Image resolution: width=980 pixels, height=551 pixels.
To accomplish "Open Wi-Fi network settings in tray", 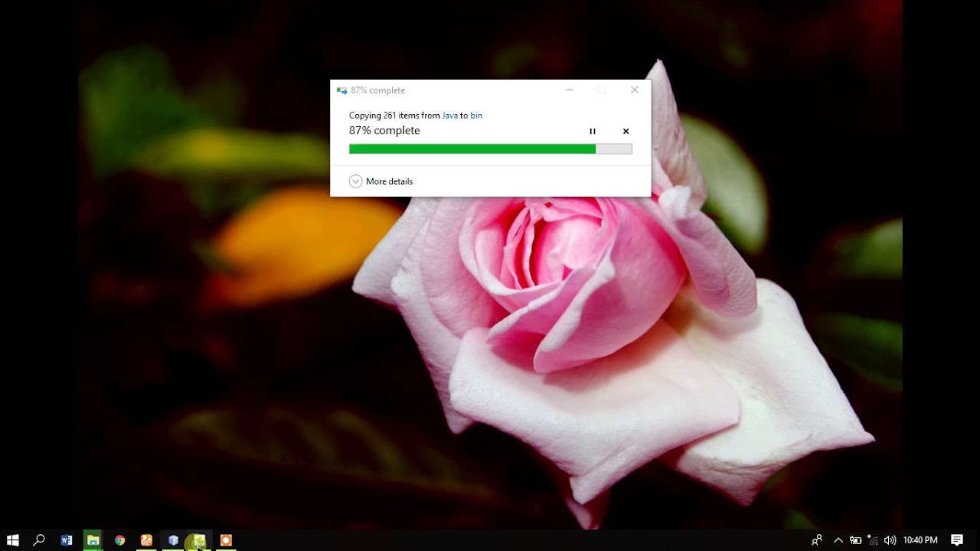I will 873,540.
